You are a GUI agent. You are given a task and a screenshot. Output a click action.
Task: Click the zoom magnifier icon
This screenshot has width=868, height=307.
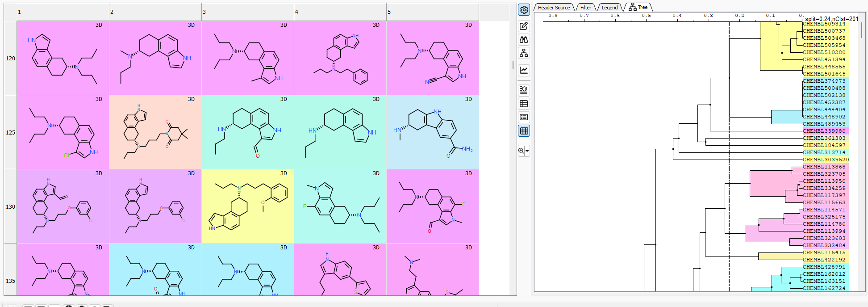pos(521,151)
